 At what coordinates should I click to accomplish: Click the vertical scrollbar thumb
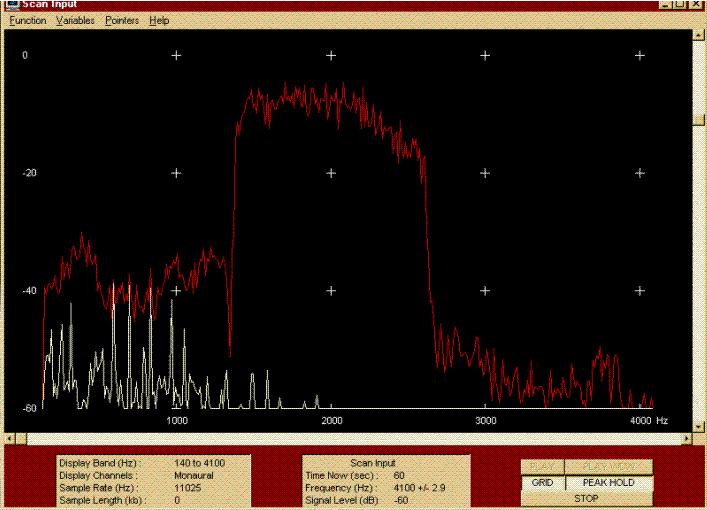click(x=699, y=120)
